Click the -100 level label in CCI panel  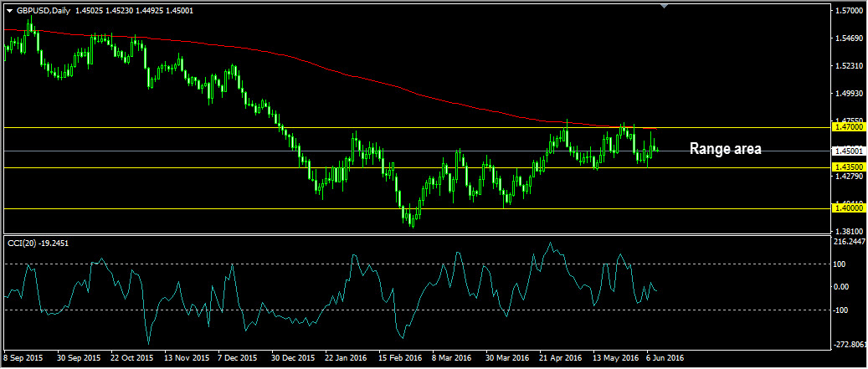tap(844, 310)
